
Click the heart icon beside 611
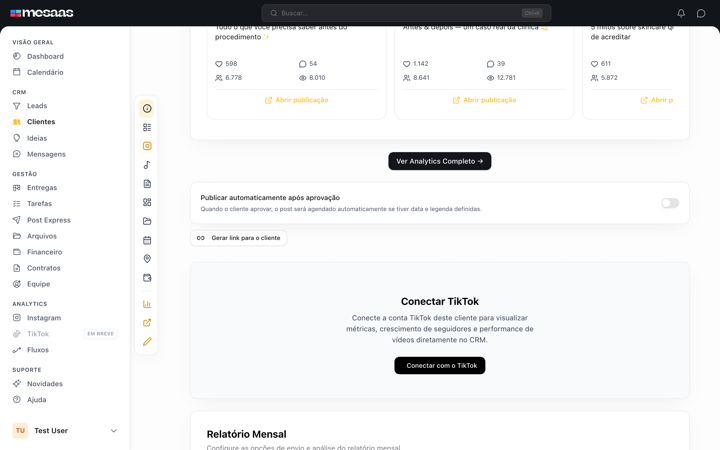(594, 64)
